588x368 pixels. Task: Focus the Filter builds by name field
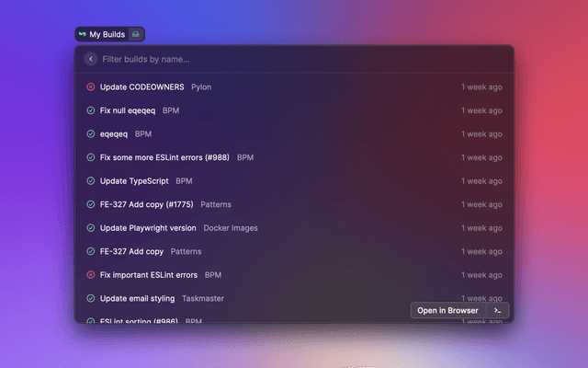point(276,59)
